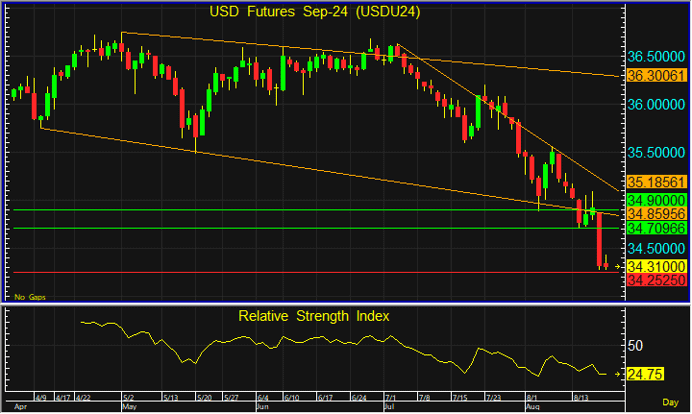Screen dimensions: 692x414
Task: Click the orange 34.85956 price tag
Action: point(655,214)
